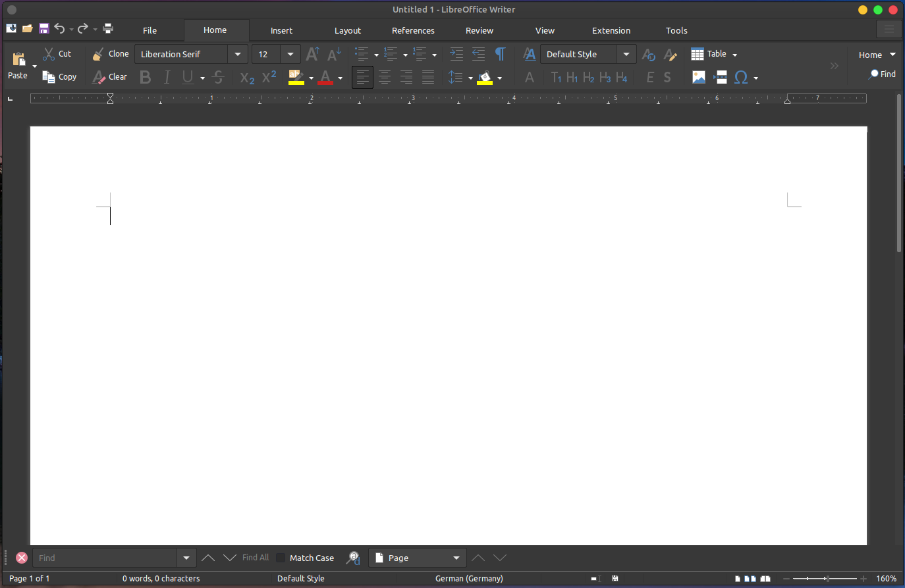Screen dimensions: 905x588
Task: Click the Increase Indent icon
Action: click(x=456, y=54)
